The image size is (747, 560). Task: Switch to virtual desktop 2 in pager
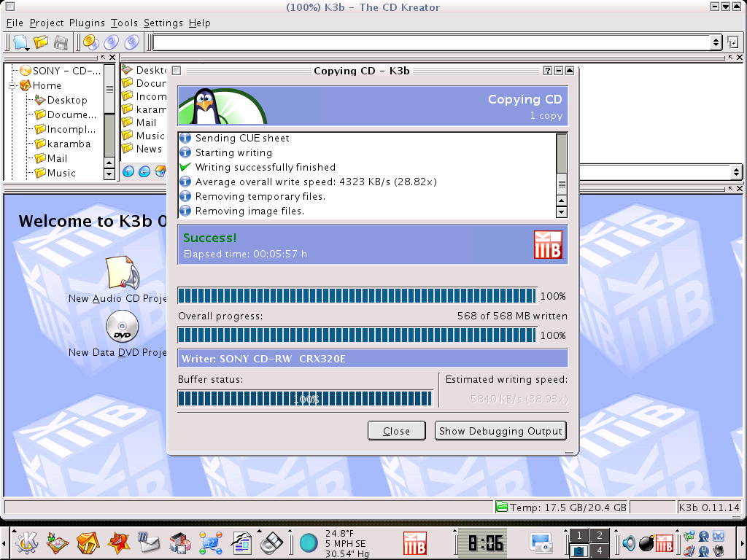click(x=598, y=536)
